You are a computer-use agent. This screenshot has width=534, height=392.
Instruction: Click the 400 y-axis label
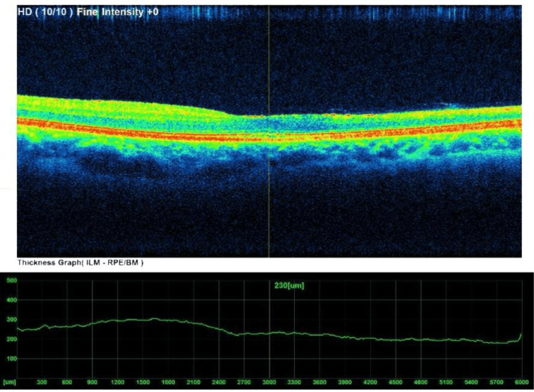[x=12, y=300]
